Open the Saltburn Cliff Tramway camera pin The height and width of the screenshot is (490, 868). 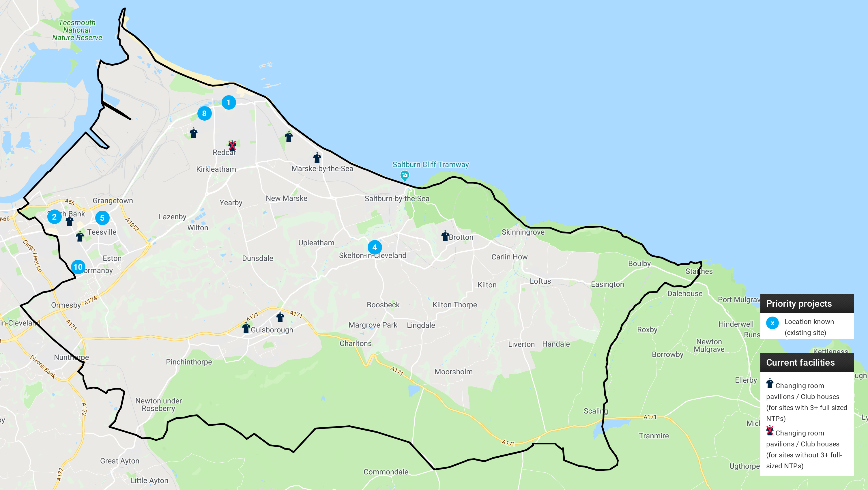pyautogui.click(x=405, y=175)
